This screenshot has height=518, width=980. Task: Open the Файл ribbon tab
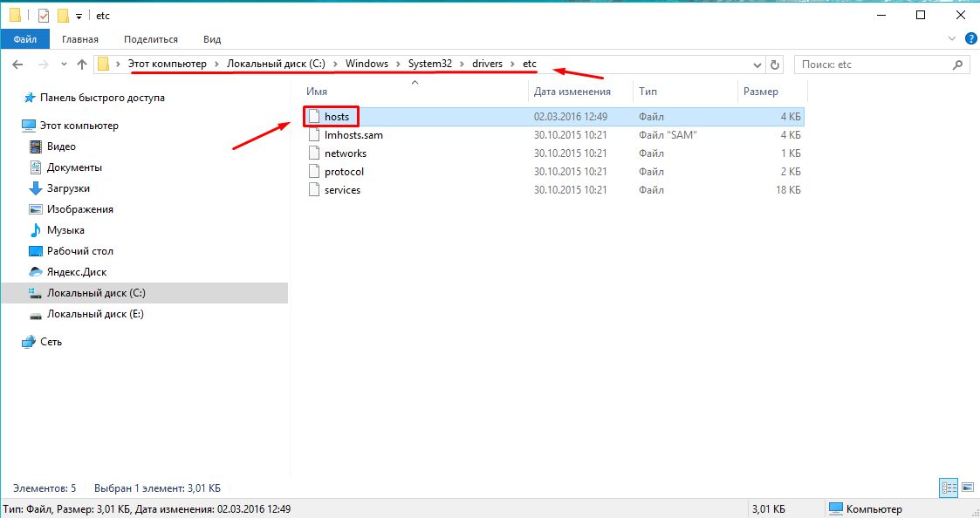25,39
